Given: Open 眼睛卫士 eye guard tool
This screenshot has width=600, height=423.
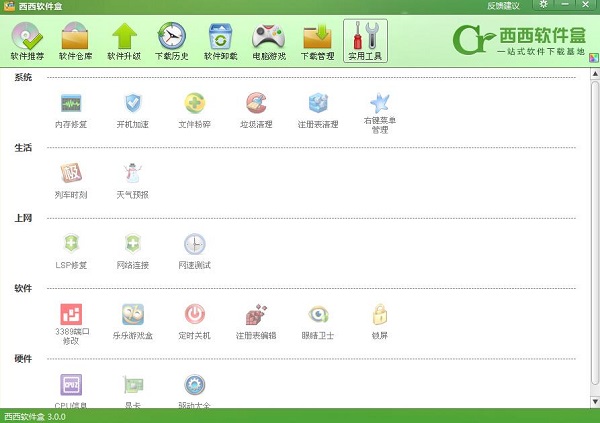Looking at the screenshot, I should click(x=318, y=322).
